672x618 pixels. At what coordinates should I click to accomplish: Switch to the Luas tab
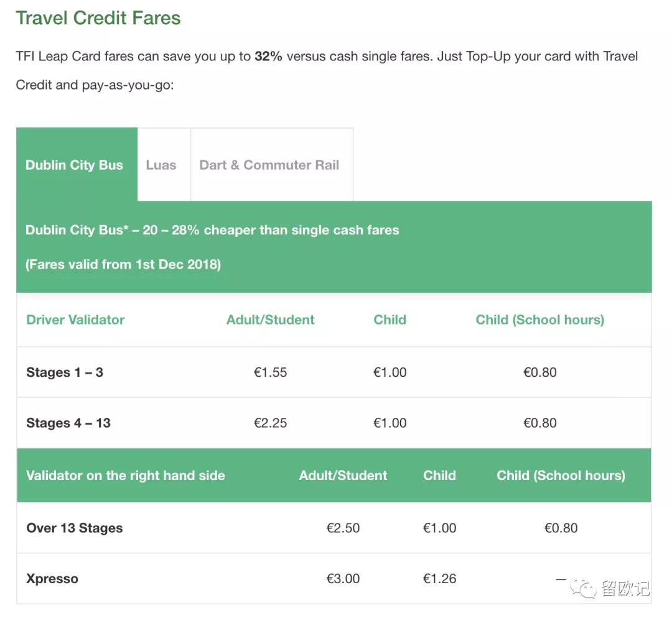point(161,165)
